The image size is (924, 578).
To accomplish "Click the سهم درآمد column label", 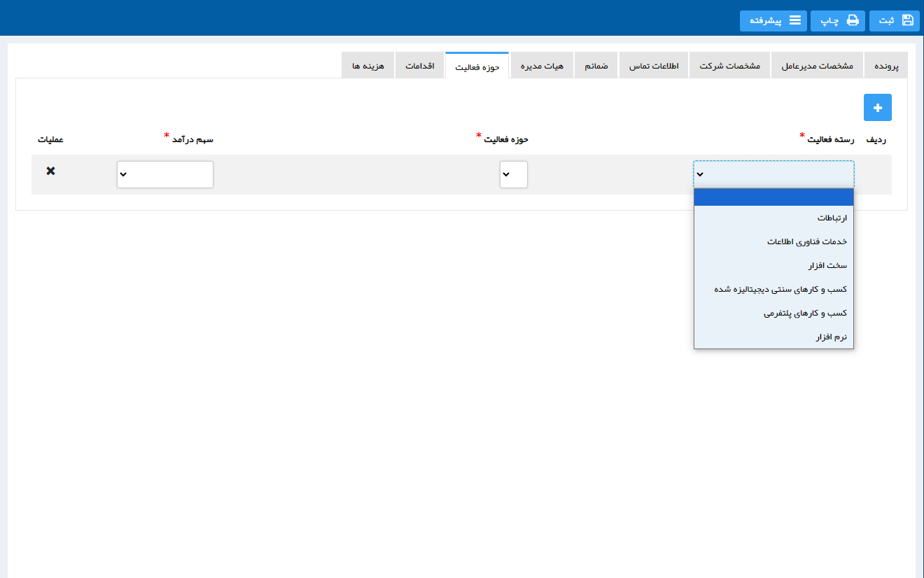I will click(x=192, y=140).
